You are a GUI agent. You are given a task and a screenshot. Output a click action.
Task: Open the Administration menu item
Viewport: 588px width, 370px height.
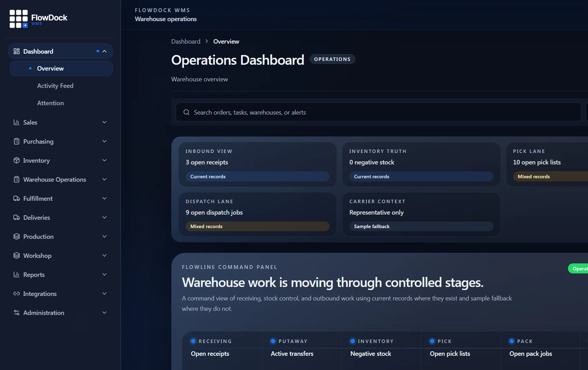[61, 313]
